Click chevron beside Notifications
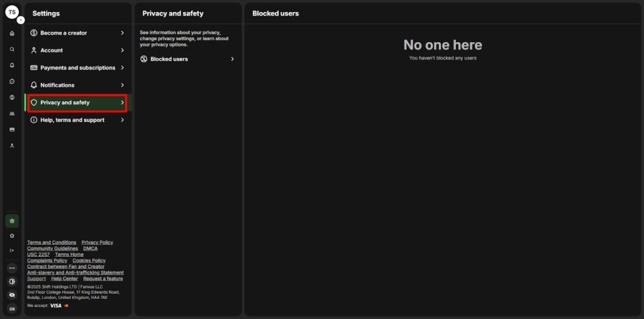 [123, 85]
